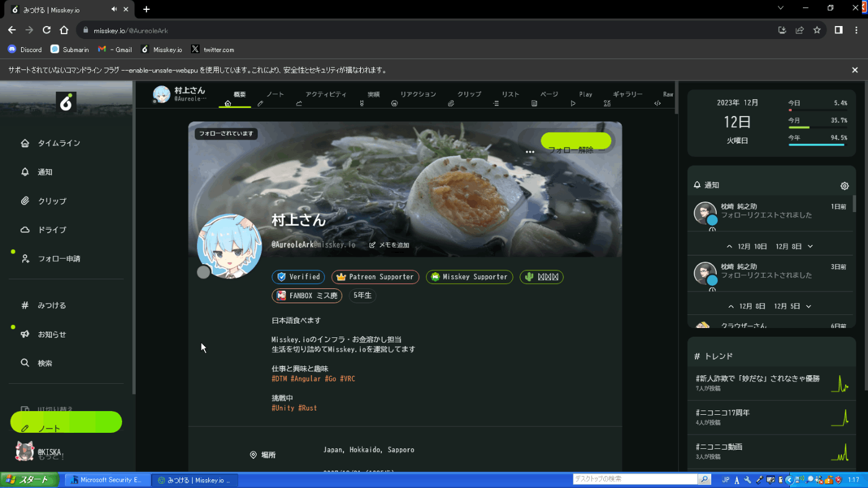
Task: Open the Submarin bookmark
Action: pyautogui.click(x=69, y=50)
